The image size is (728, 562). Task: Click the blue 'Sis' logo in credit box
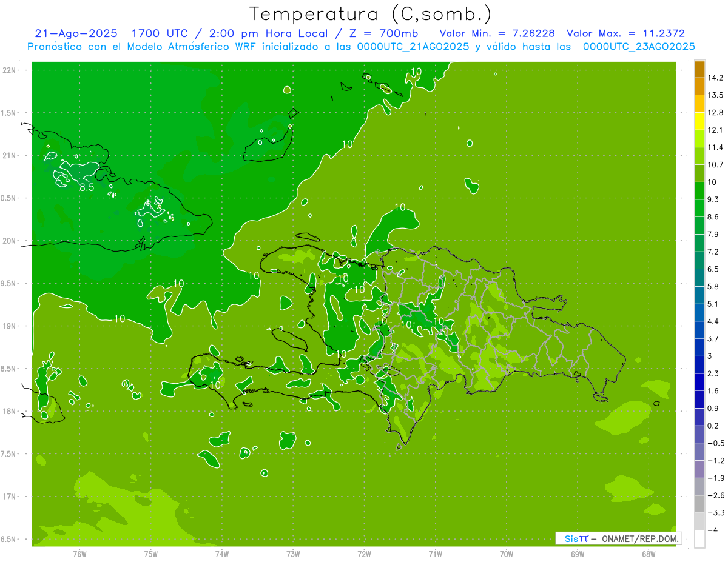coord(571,538)
